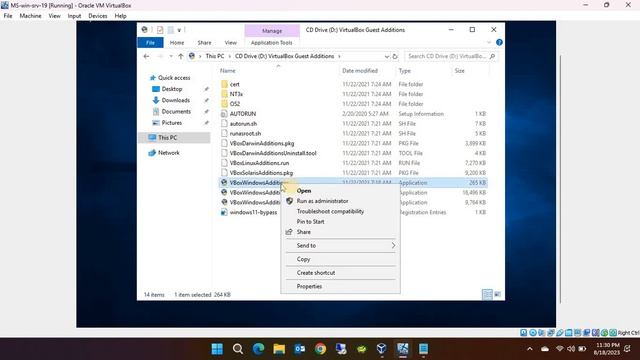Open Downloads in the navigation pane
The width and height of the screenshot is (640, 360).
click(176, 100)
